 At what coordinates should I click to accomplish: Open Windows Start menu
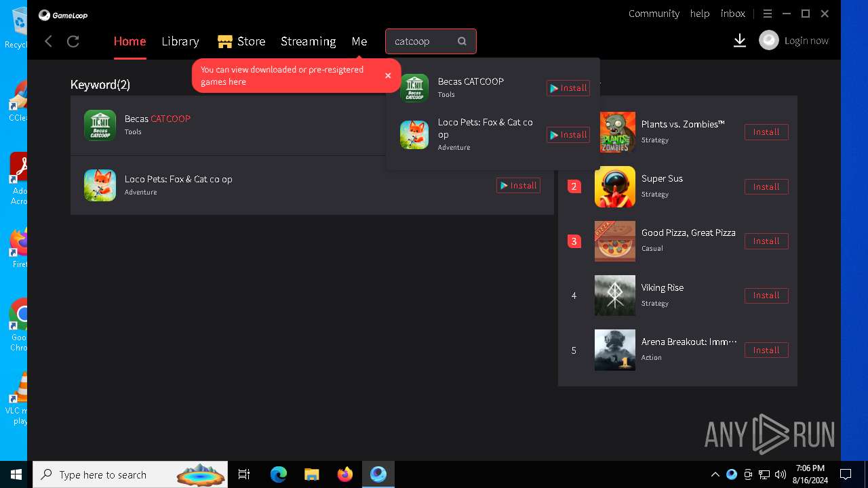coord(16,474)
